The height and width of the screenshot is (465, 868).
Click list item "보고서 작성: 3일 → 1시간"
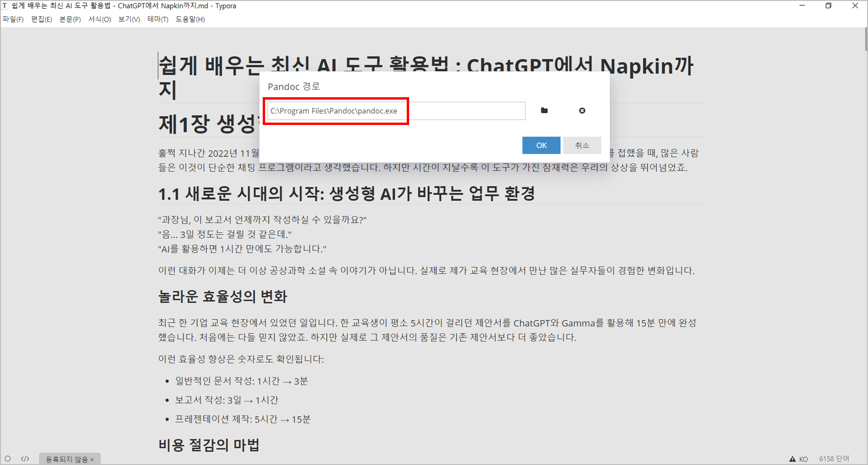click(227, 400)
